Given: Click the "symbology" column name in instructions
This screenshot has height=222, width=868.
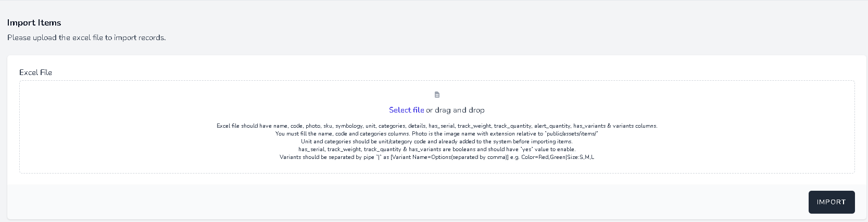Looking at the screenshot, I should click(x=348, y=126).
